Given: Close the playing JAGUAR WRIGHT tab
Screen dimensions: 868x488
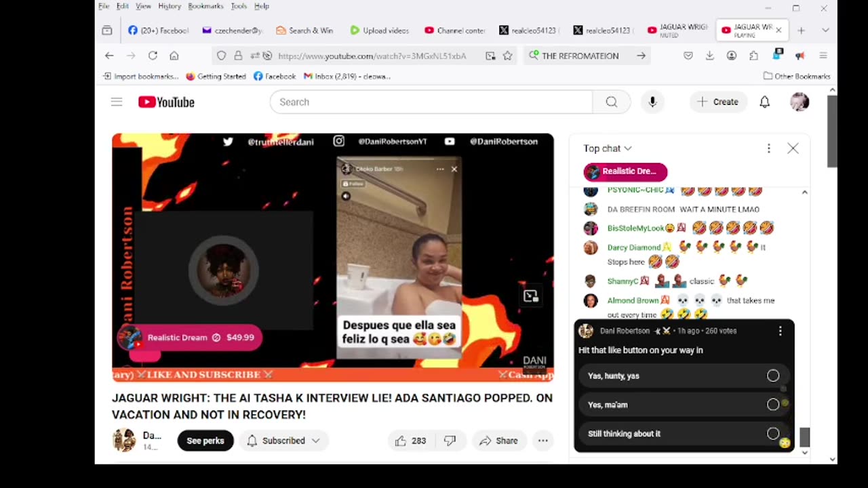Looking at the screenshot, I should (778, 30).
